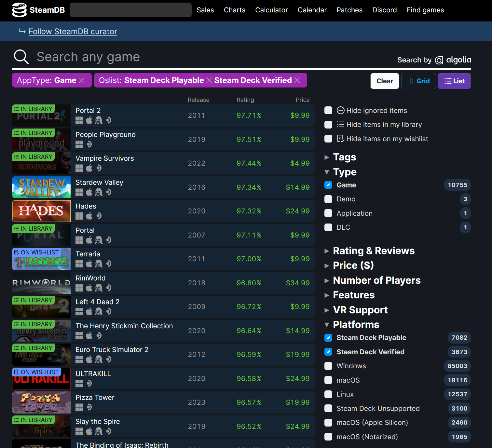
Task: Open the Sales menu item
Action: 205,10
